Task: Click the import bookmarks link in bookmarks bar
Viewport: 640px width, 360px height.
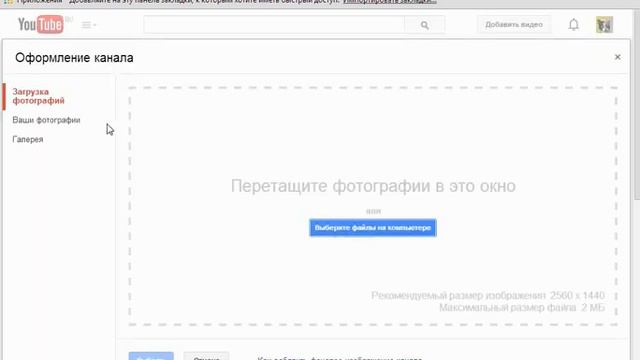Action: click(x=389, y=2)
